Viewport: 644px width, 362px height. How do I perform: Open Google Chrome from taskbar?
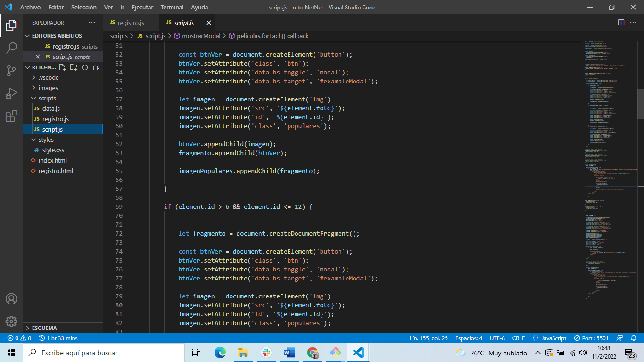pos(312,353)
